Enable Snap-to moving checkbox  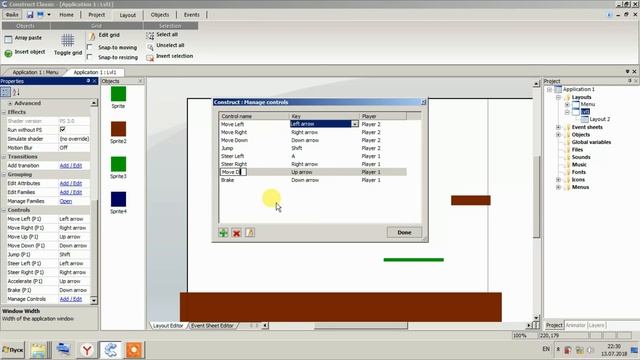(90, 47)
